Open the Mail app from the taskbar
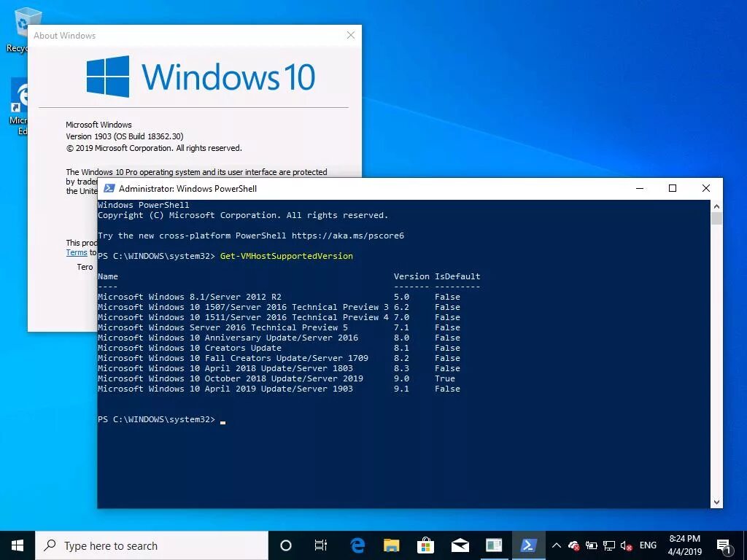Viewport: 747px width, 560px height. click(x=460, y=545)
